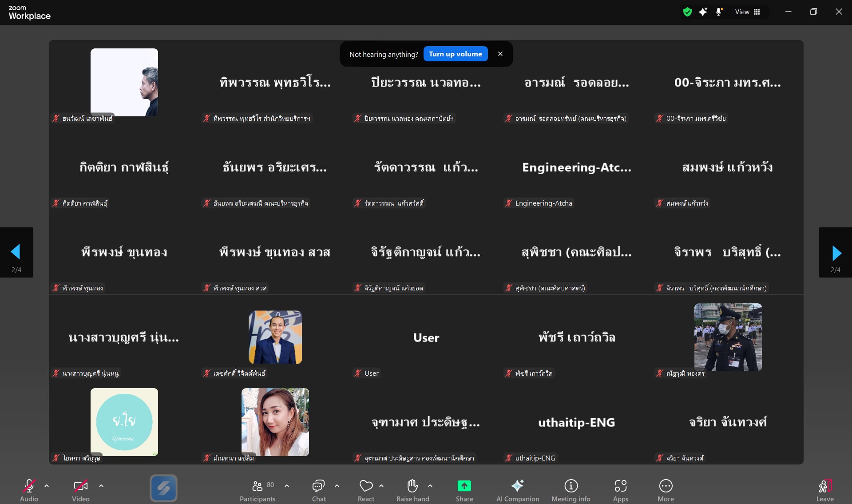
Task: Expand the Participants options chevron
Action: pos(287,486)
